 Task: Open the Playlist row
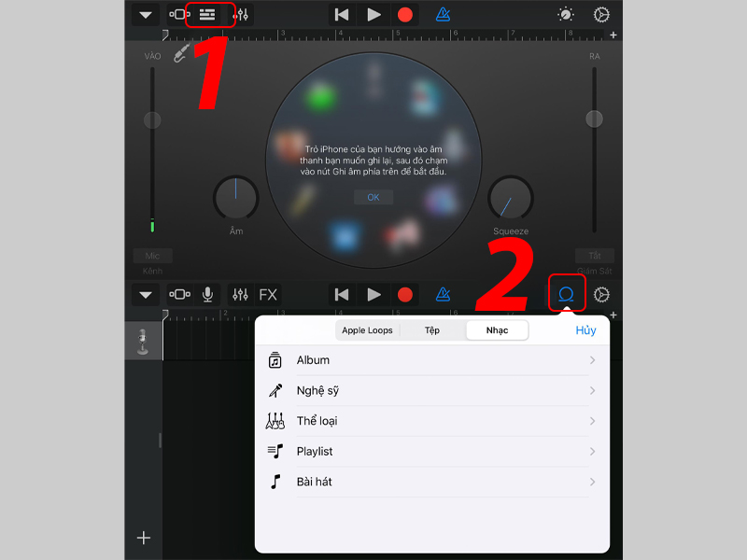click(432, 452)
